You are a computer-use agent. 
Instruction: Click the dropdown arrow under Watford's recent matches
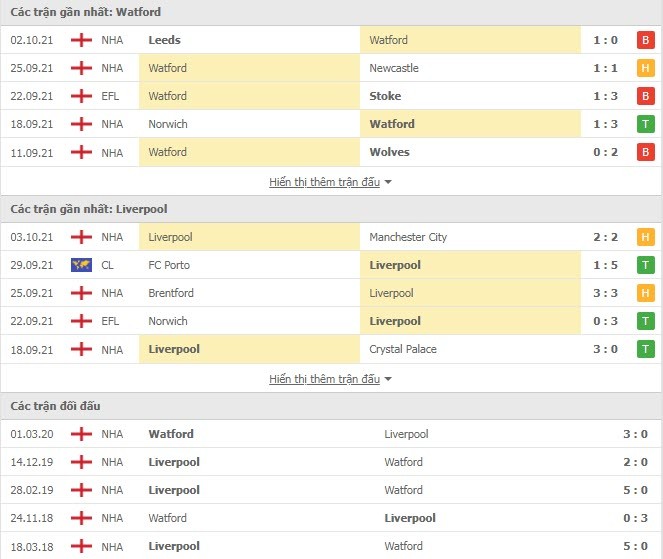(x=388, y=182)
